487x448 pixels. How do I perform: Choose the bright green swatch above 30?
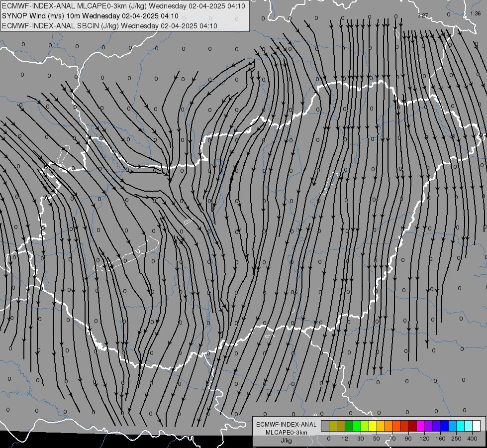point(357,426)
